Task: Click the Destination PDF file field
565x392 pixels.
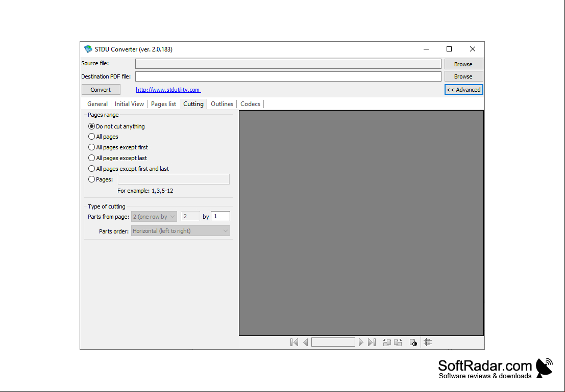Action: [288, 76]
